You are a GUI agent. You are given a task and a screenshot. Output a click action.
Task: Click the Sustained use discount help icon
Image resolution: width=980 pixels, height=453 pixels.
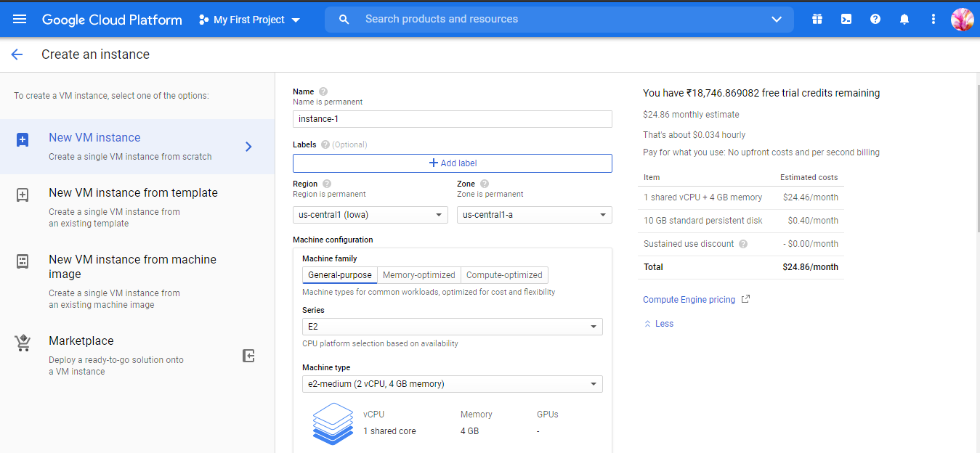[743, 244]
